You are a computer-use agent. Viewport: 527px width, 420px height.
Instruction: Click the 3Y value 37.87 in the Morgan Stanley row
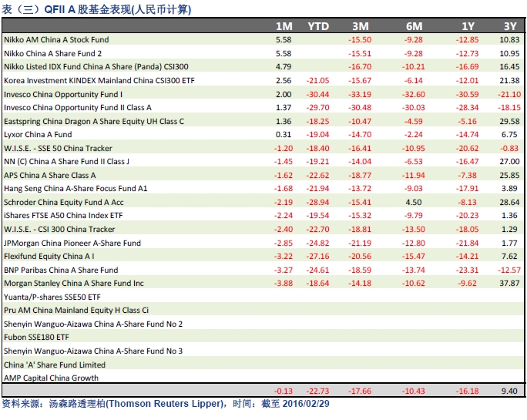[509, 284]
